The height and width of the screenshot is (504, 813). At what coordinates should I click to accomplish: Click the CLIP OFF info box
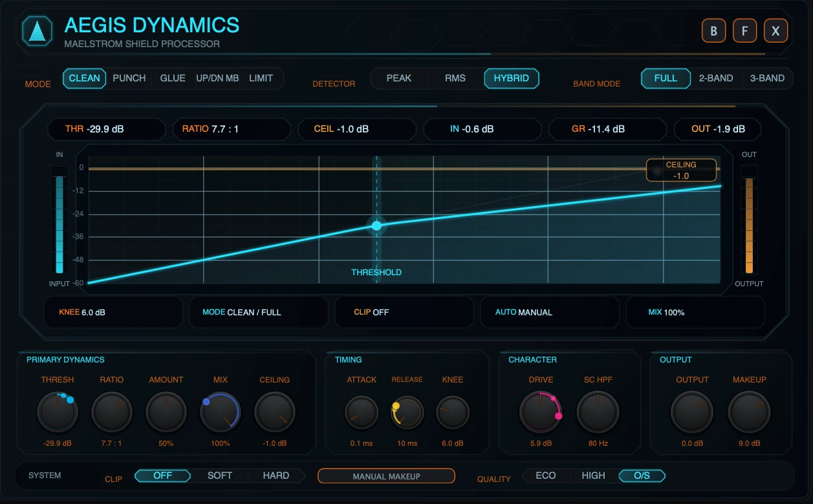tap(404, 312)
